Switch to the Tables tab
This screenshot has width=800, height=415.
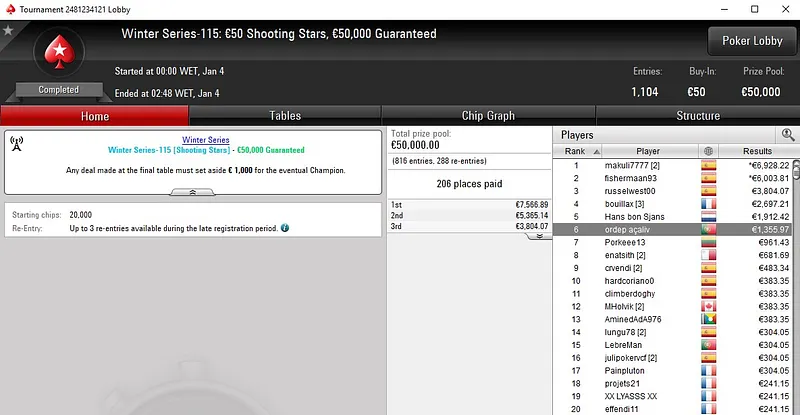click(285, 116)
